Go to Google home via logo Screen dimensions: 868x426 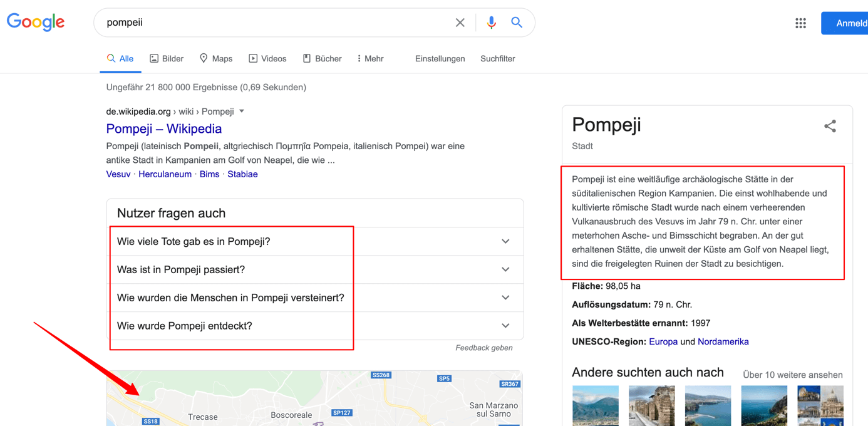coord(36,22)
